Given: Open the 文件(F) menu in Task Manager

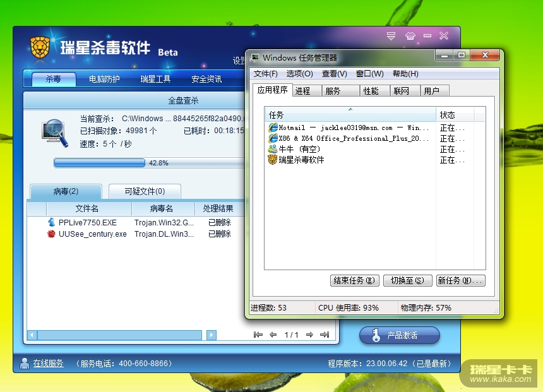Looking at the screenshot, I should click(266, 74).
